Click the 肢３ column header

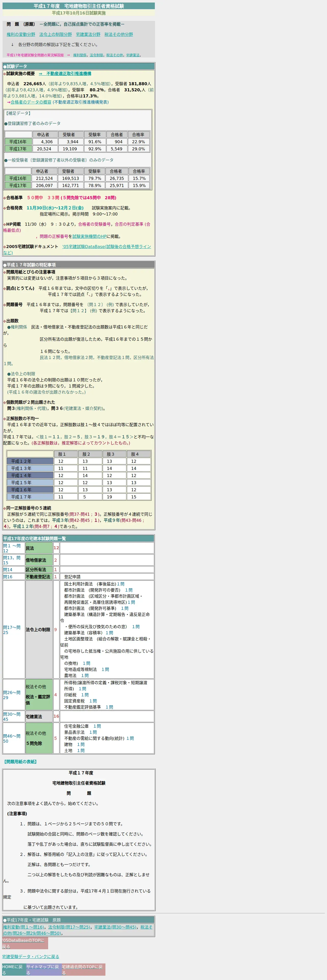coord(114,454)
